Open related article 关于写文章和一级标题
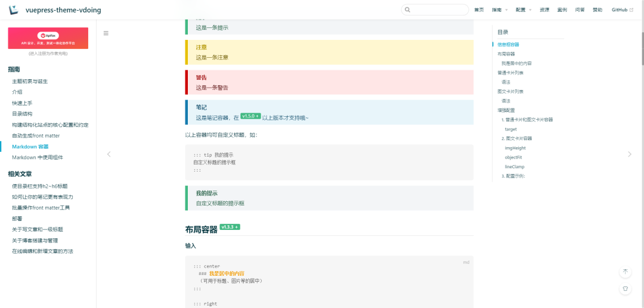644x308 pixels. [x=38, y=229]
